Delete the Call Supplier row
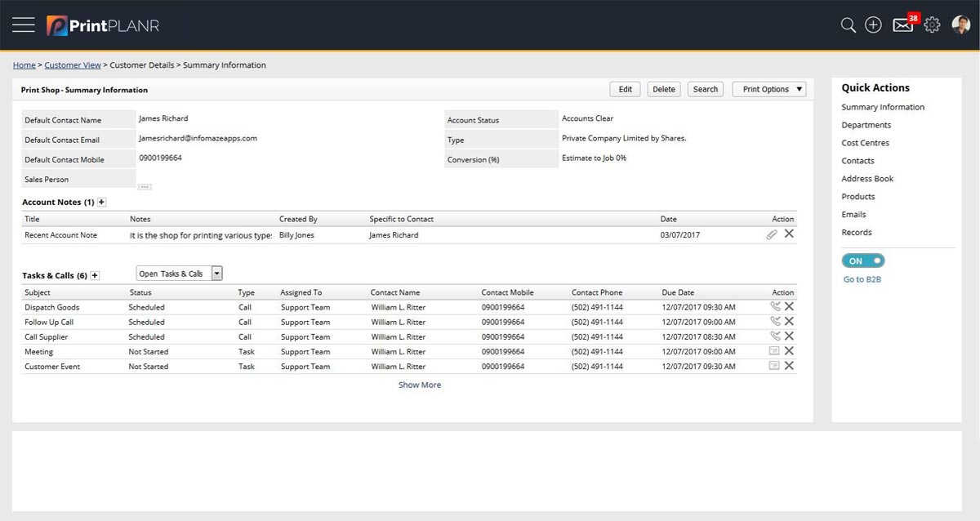Screen dimensions: 980x521 pyautogui.click(x=789, y=336)
